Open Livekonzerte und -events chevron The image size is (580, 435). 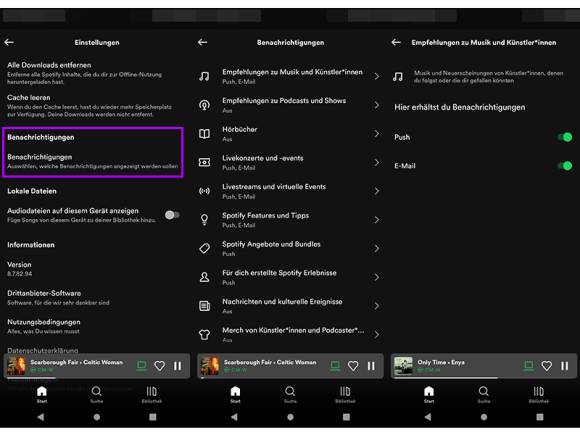pos(377,162)
